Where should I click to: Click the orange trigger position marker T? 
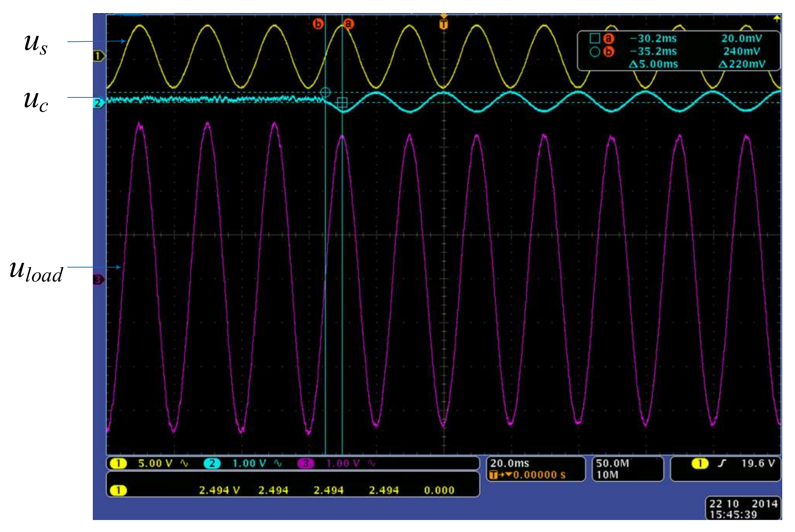444,24
